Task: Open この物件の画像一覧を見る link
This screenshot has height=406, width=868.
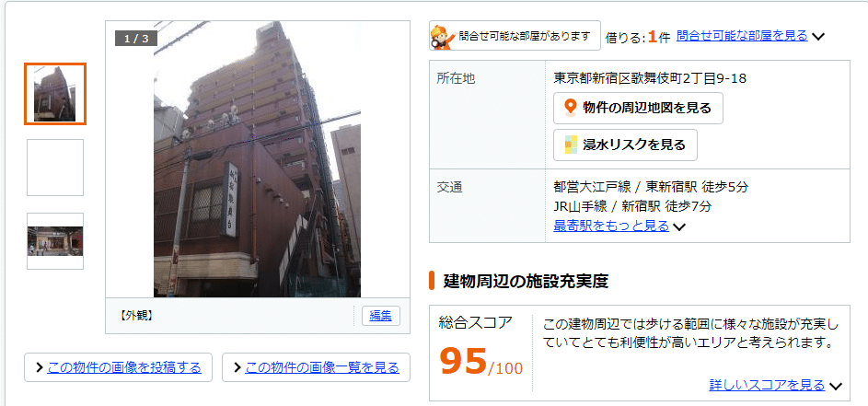Action: click(321, 367)
